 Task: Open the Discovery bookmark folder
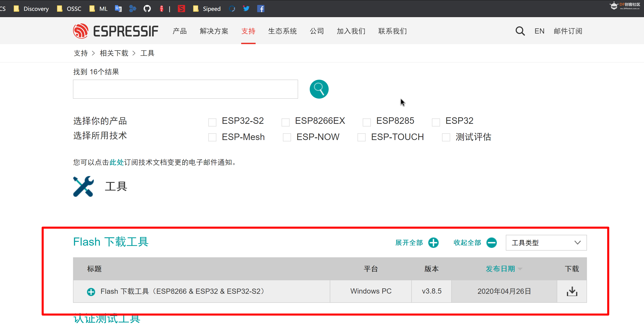31,9
